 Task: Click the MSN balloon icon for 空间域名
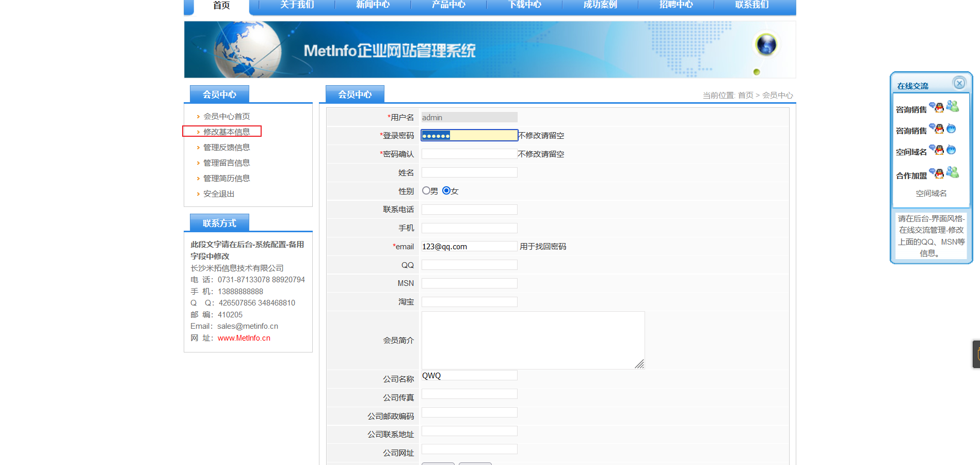(x=952, y=149)
